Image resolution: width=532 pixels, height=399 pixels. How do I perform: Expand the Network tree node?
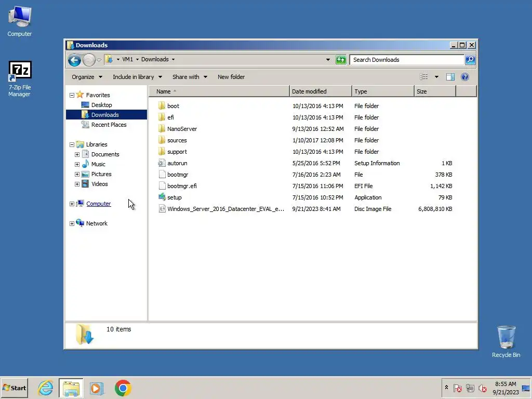click(72, 223)
